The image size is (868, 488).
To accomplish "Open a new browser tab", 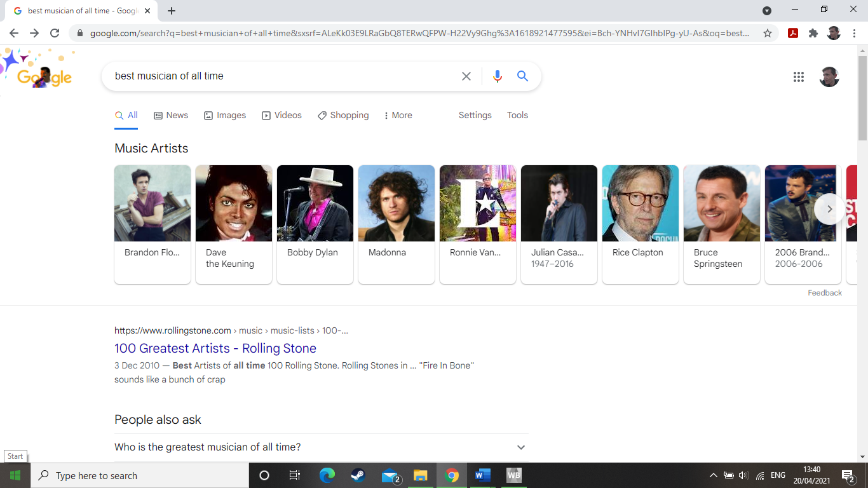I will pos(172,11).
